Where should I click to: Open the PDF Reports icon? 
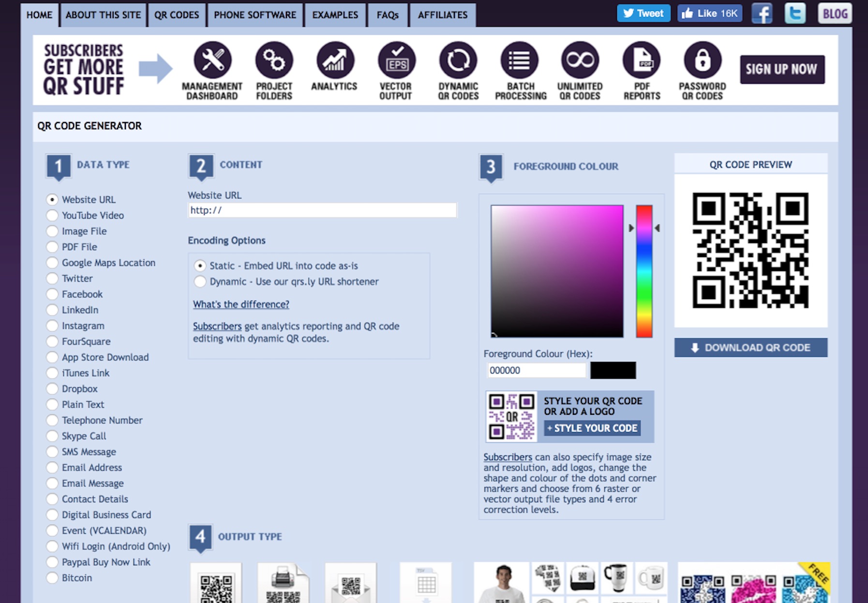[641, 60]
